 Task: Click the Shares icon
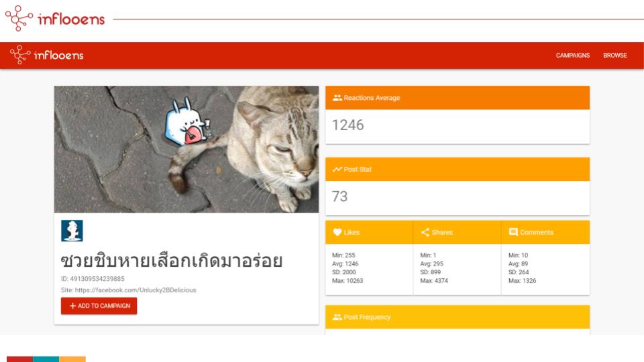coord(425,233)
